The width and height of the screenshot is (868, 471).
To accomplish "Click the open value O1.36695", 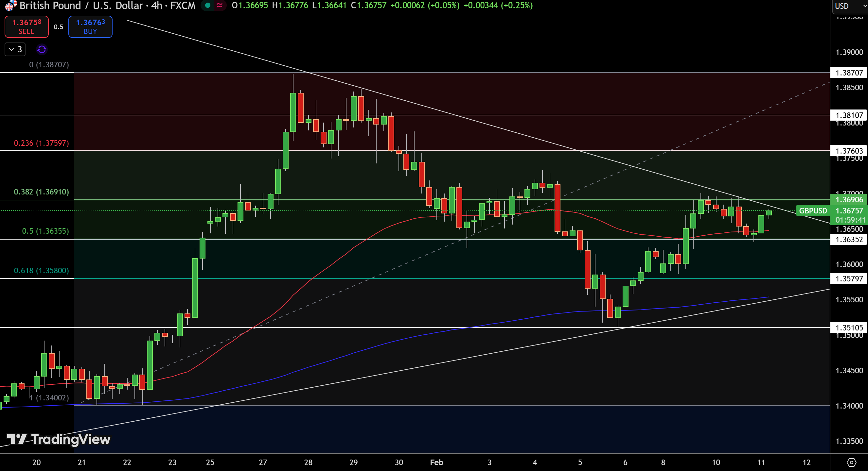I will tap(250, 5).
